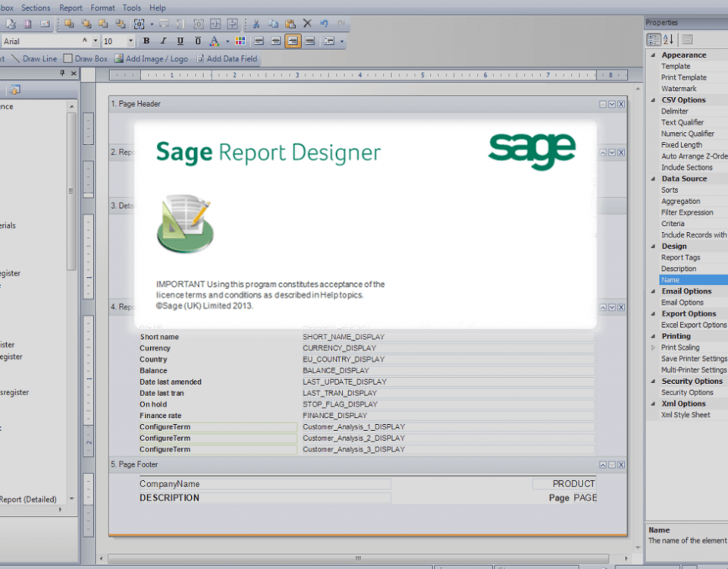Click the Page Header remove X icon

tap(621, 104)
